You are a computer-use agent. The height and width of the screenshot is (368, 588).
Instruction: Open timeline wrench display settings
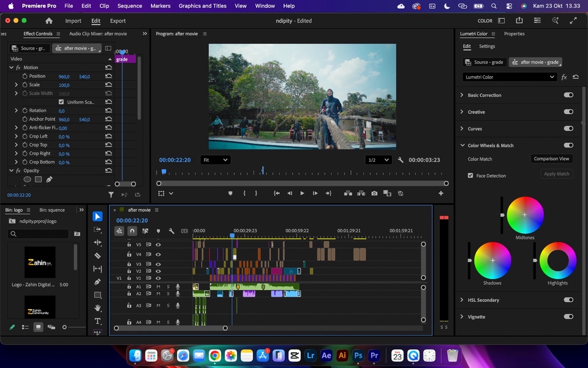click(171, 231)
